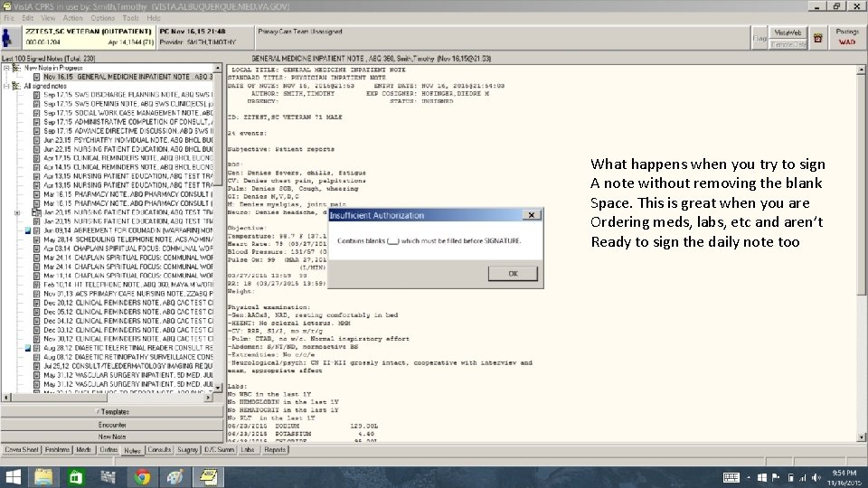Click the CPRS notepad taskbar icon
The width and height of the screenshot is (868, 488).
(208, 477)
